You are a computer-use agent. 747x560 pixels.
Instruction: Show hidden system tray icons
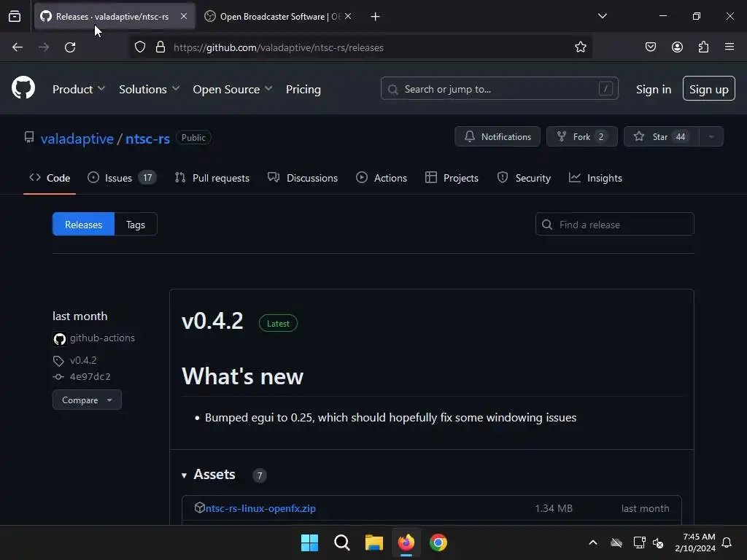(593, 542)
